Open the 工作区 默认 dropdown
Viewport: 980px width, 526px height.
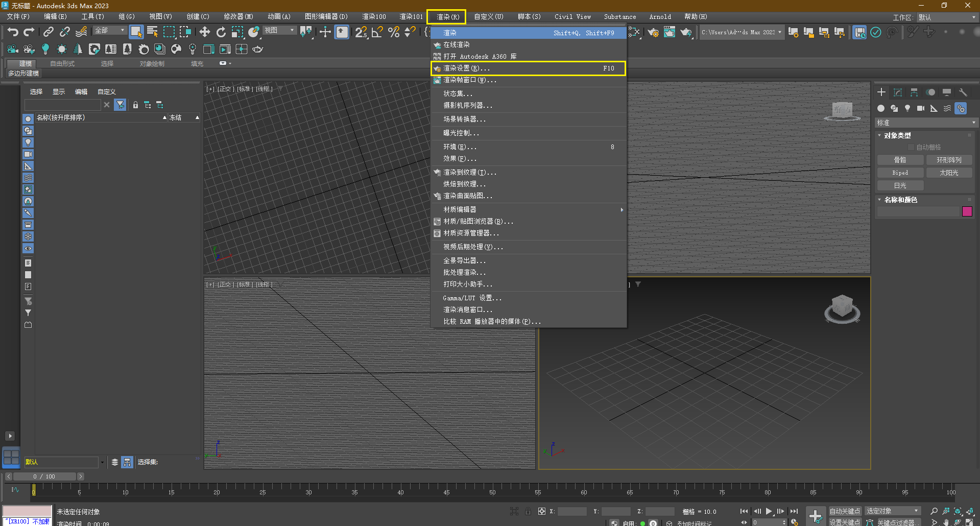(x=947, y=17)
